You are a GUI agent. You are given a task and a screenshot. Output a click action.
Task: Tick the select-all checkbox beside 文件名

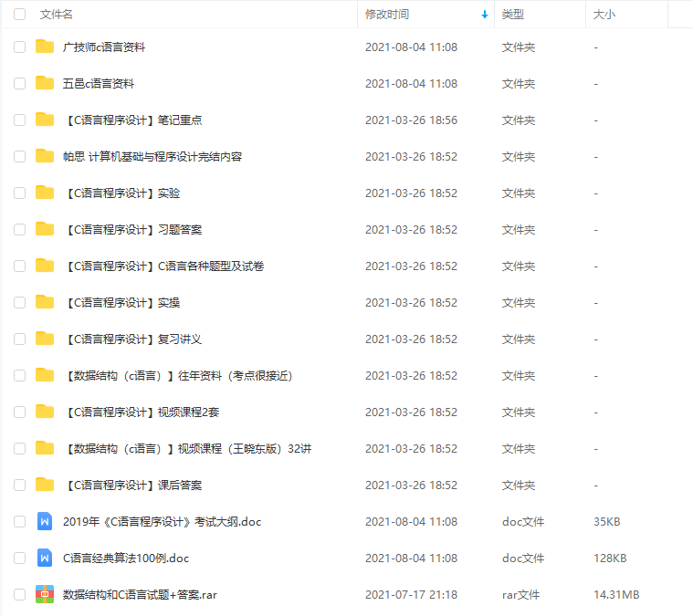[x=19, y=14]
